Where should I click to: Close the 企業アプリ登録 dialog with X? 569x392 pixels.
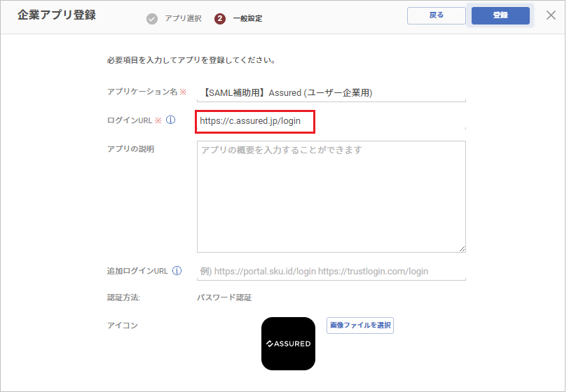tap(551, 15)
